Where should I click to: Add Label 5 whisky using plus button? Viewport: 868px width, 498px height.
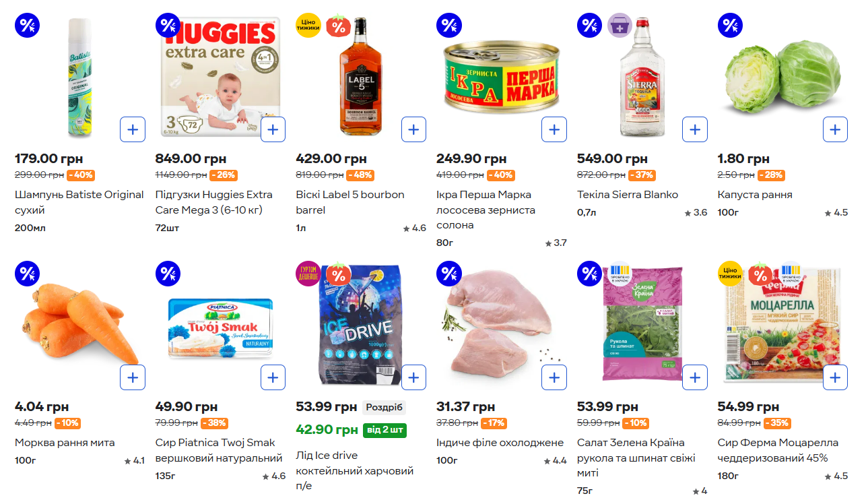pos(413,129)
